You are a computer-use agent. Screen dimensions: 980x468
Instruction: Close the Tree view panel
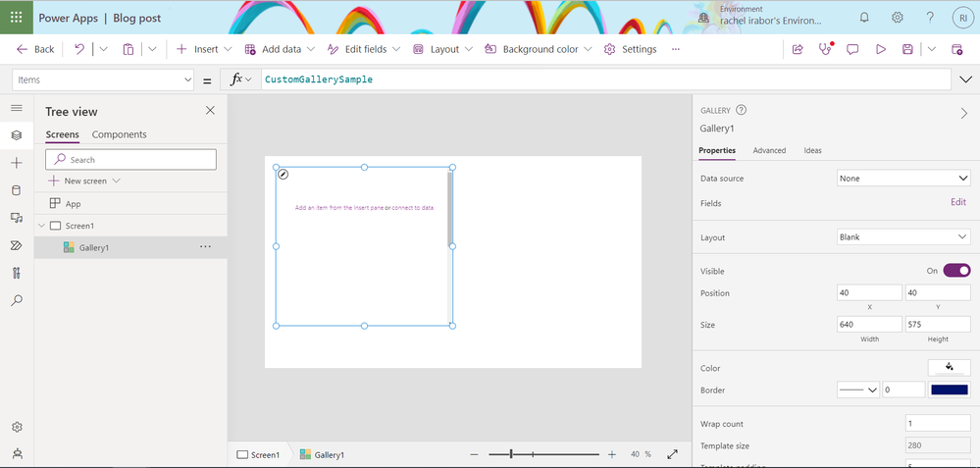point(210,111)
